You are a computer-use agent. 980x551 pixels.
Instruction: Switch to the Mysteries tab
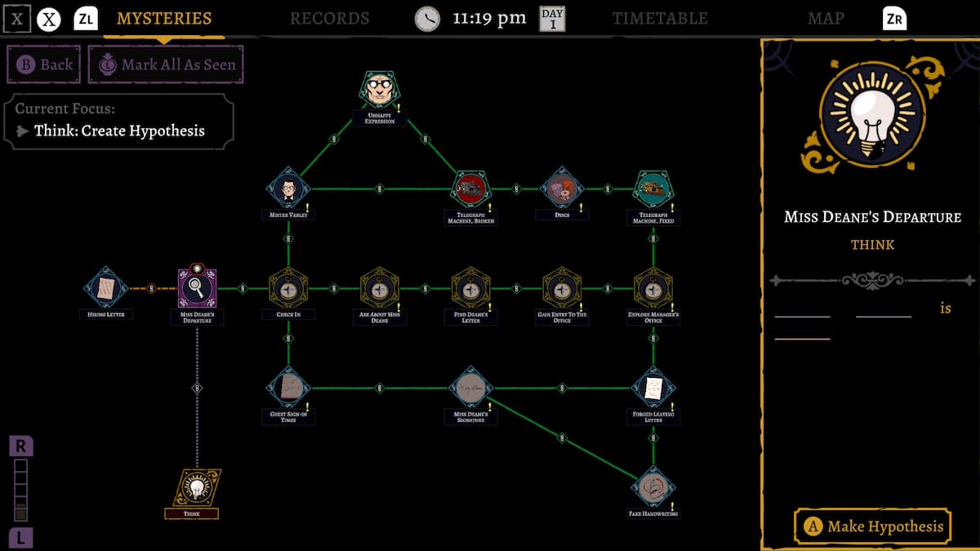(x=164, y=18)
